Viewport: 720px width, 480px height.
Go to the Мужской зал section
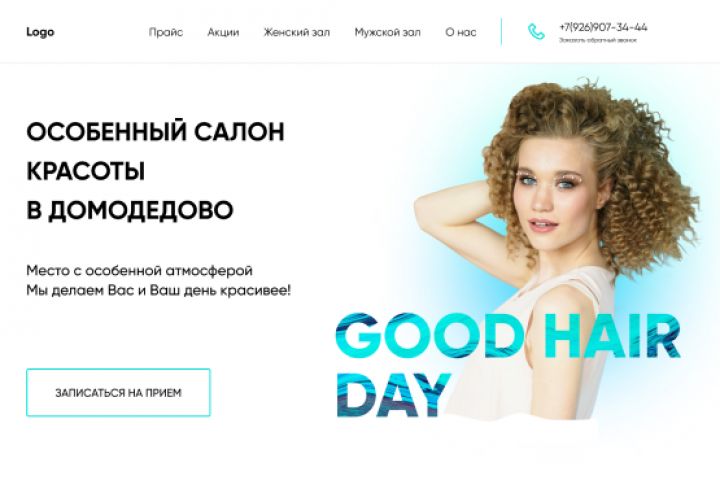point(388,33)
